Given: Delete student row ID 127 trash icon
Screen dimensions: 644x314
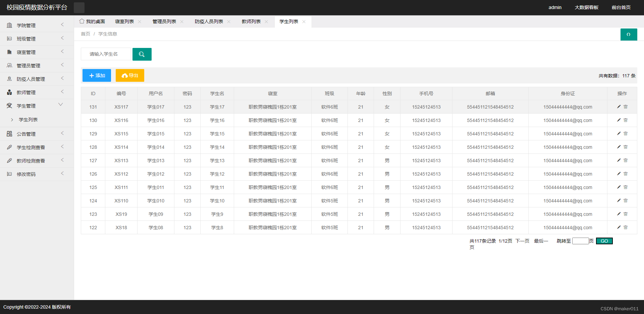Looking at the screenshot, I should pos(626,161).
